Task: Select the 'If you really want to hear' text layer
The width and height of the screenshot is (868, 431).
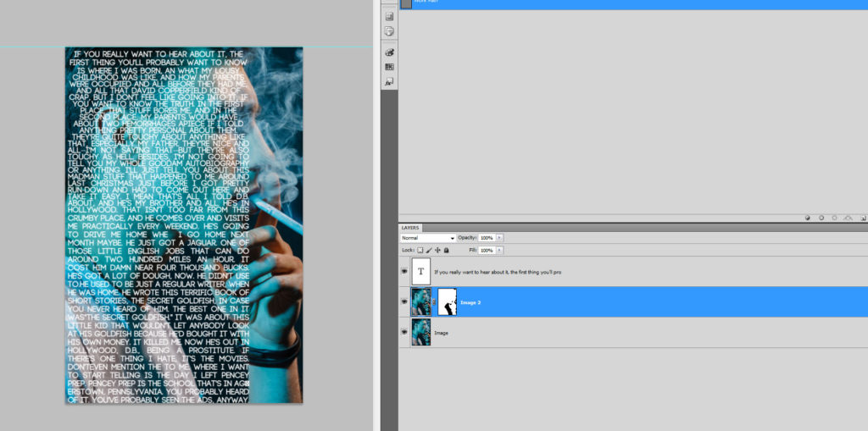Action: click(x=509, y=273)
